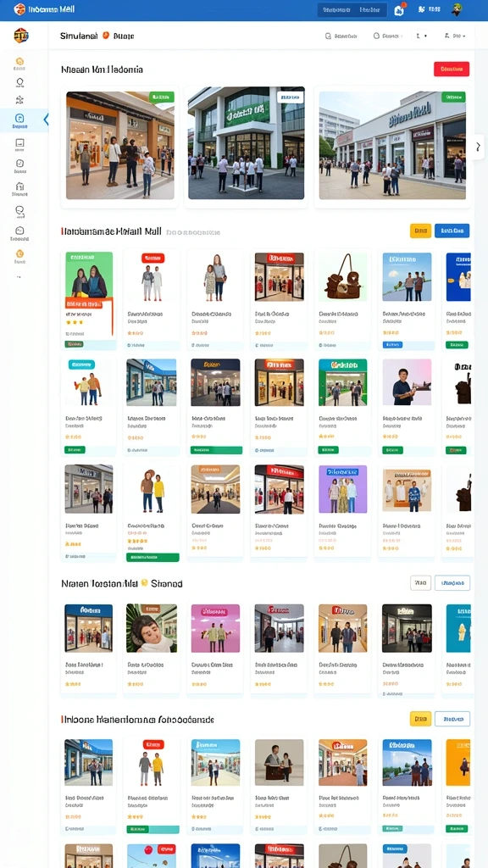The width and height of the screenshot is (488, 868).
Task: Click the red button beside the first heading
Action: tap(452, 70)
